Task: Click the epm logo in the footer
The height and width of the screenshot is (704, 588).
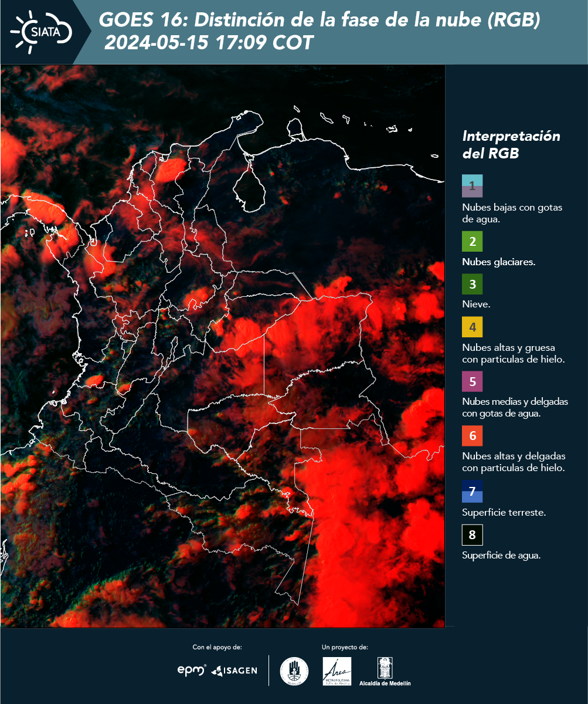Action: [192, 670]
